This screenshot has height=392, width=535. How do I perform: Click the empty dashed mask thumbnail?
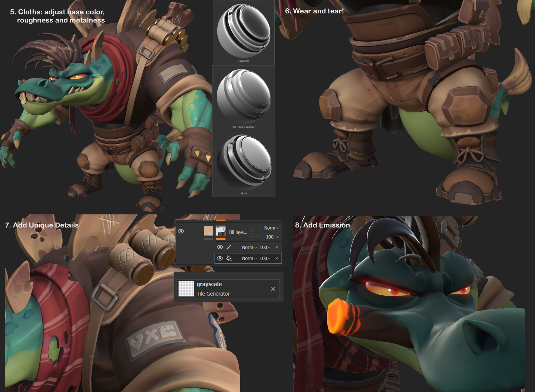(256, 232)
